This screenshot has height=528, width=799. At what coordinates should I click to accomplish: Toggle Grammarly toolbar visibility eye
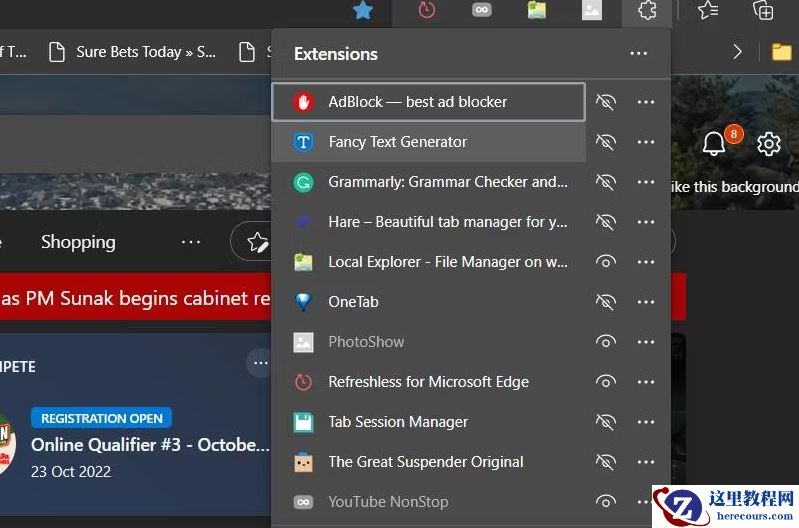[606, 182]
